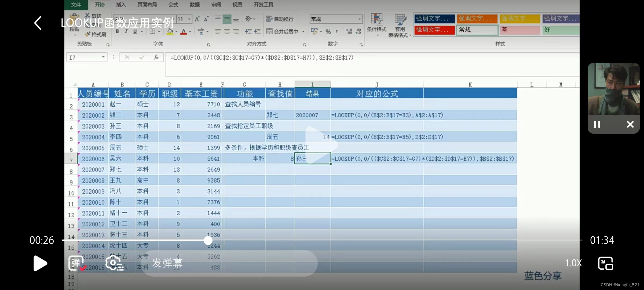Image resolution: width=644 pixels, height=290 pixels.
Task: Click the text orientation icon
Action: point(248,19)
